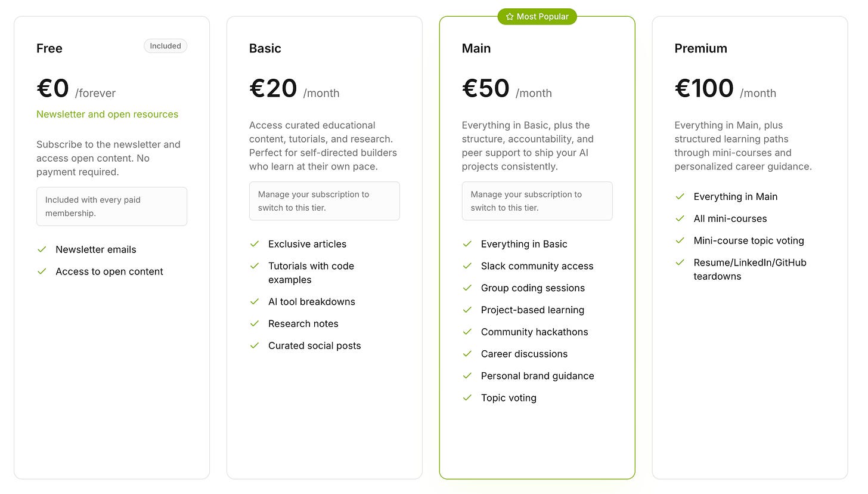Click the checkmark next to Exclusive articles

tap(255, 244)
